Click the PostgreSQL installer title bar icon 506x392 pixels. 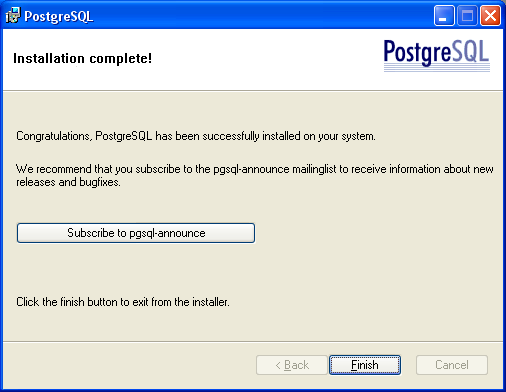[x=13, y=16]
